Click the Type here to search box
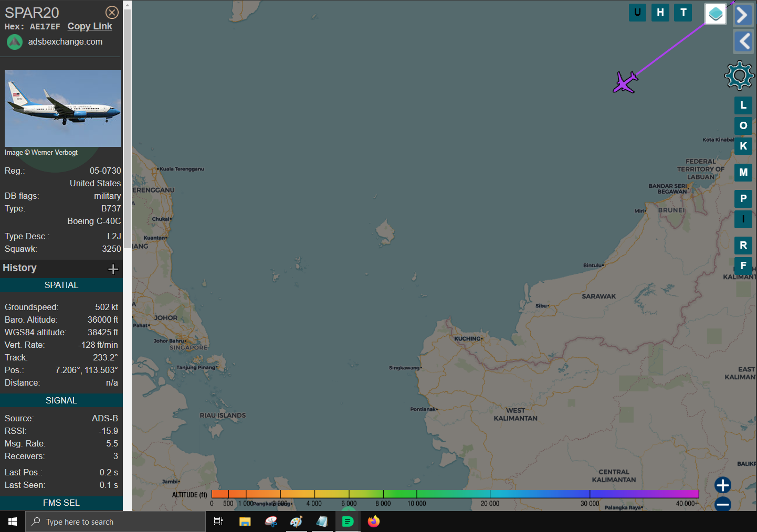This screenshot has width=757, height=532. click(115, 522)
